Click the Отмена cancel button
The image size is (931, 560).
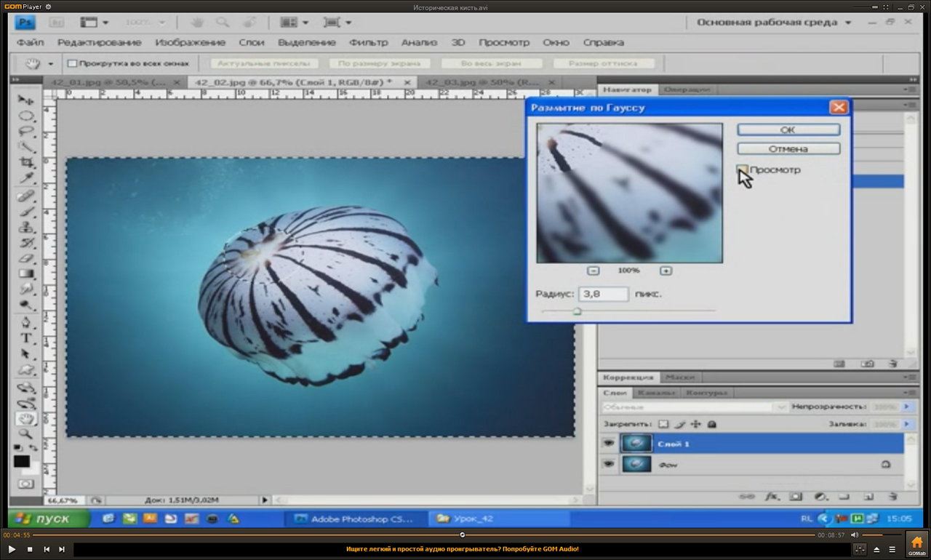click(788, 148)
